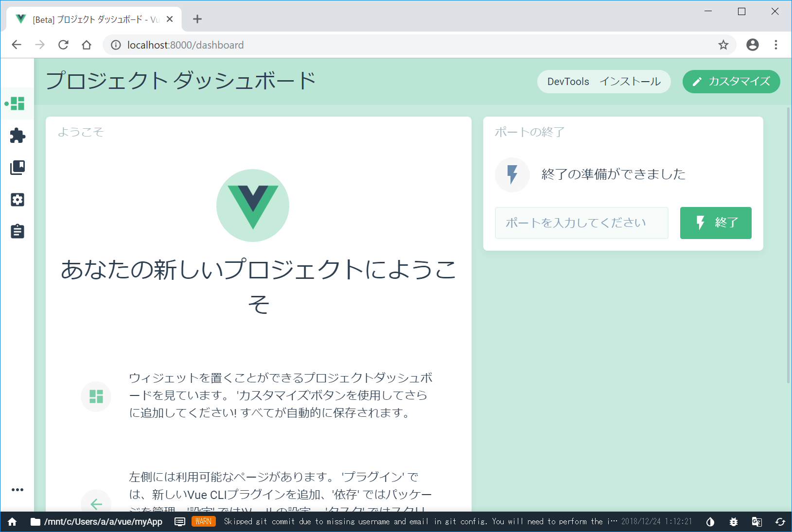Open the Tasks clipboard sidebar icon
The image size is (792, 532).
coord(18,231)
